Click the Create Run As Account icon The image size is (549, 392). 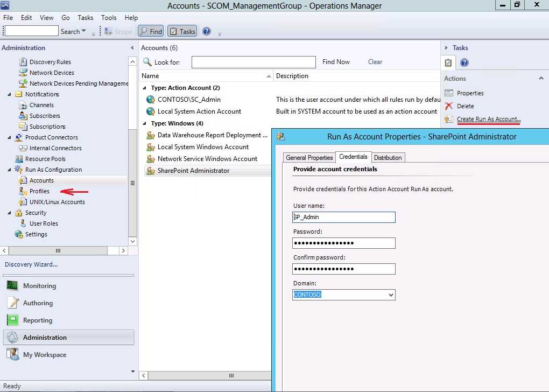pyautogui.click(x=449, y=120)
